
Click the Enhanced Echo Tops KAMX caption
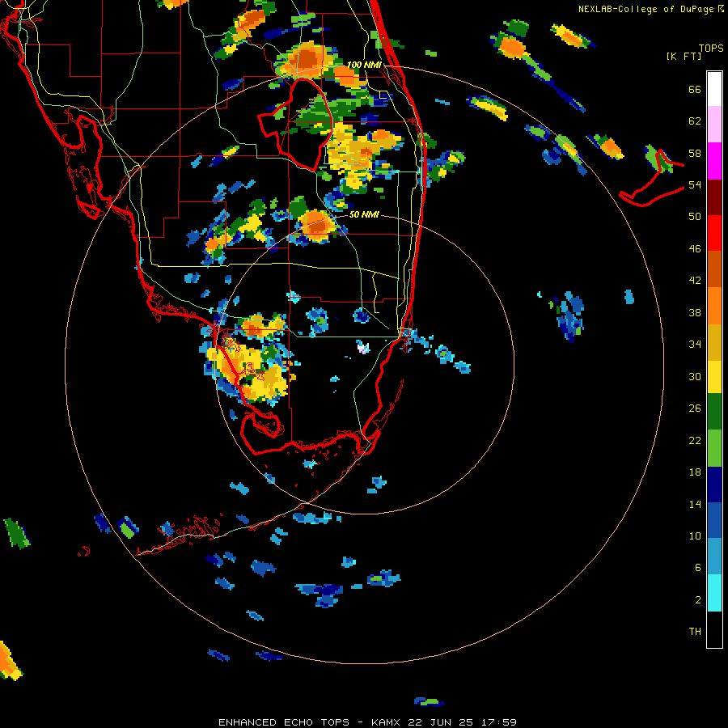[367, 722]
